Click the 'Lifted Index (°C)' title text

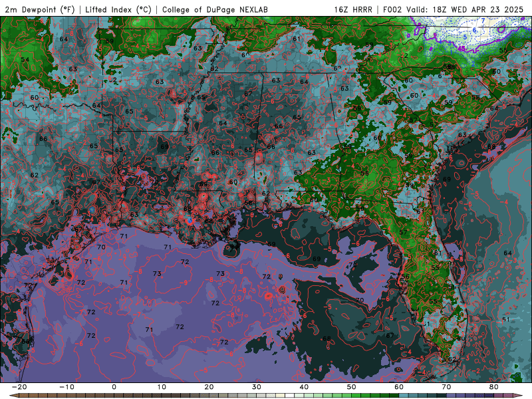[x=118, y=9]
